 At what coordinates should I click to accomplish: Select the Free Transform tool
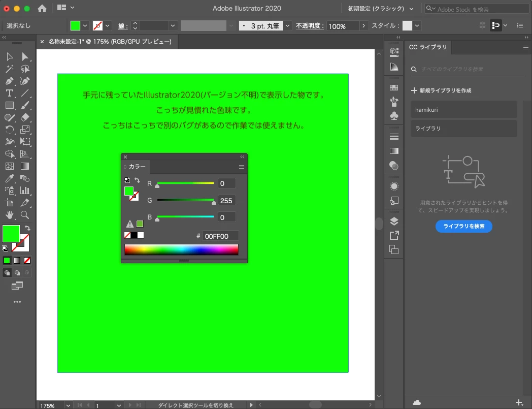pyautogui.click(x=25, y=142)
